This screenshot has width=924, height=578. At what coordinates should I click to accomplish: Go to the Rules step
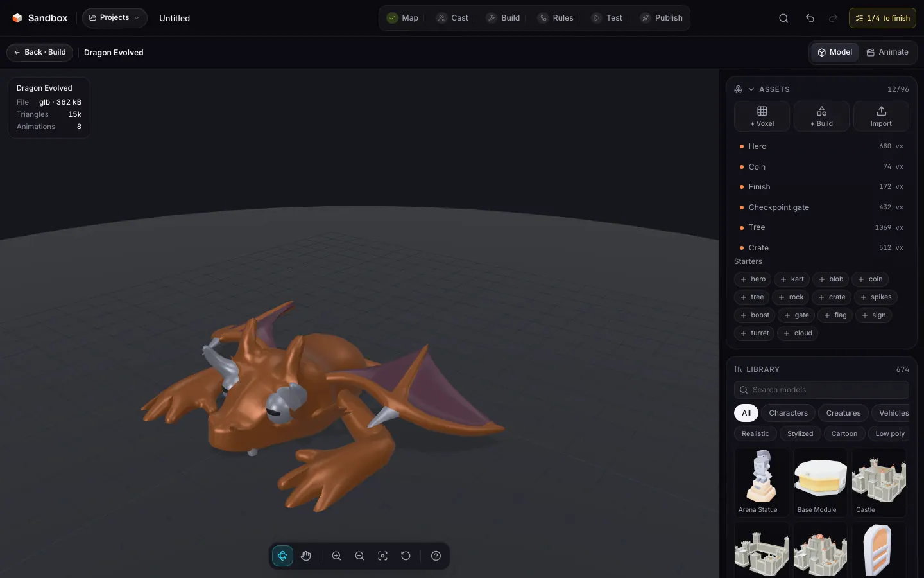click(x=556, y=18)
